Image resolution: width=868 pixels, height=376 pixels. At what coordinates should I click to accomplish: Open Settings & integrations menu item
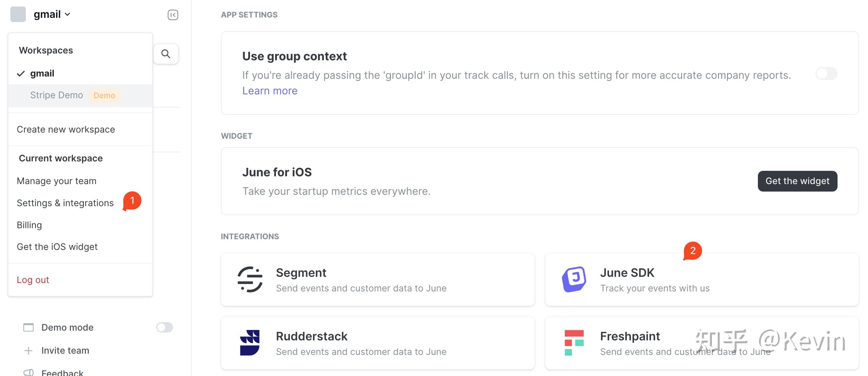tap(65, 203)
